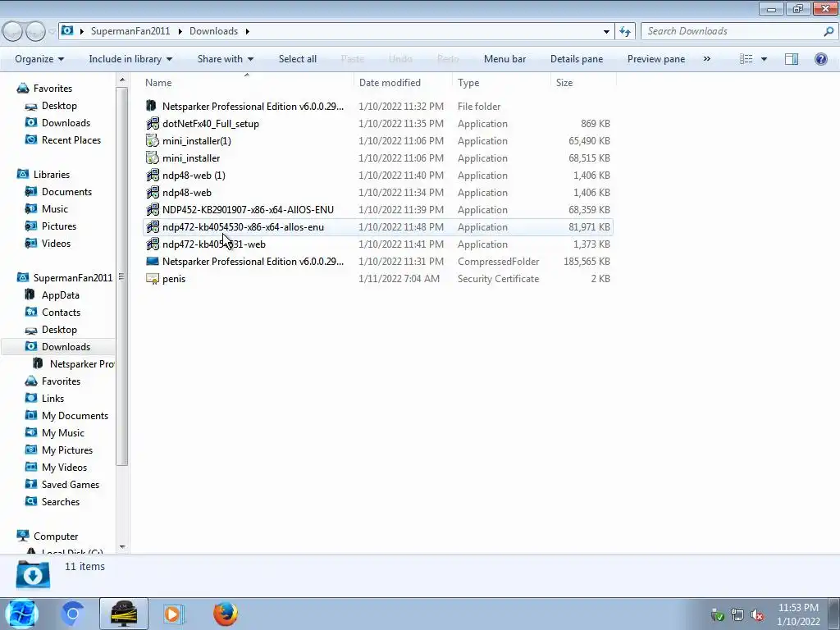Open the Organize dropdown menu

39,59
